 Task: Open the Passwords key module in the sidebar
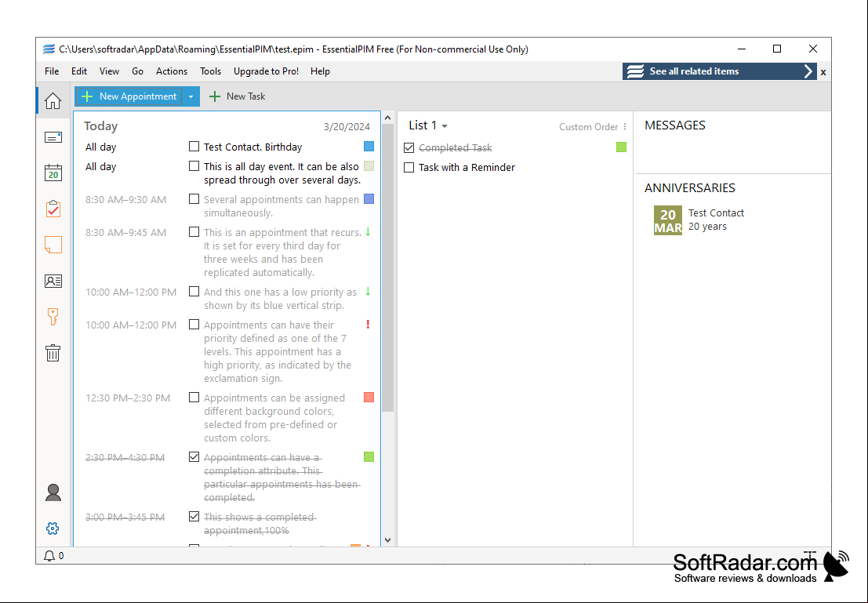53,317
